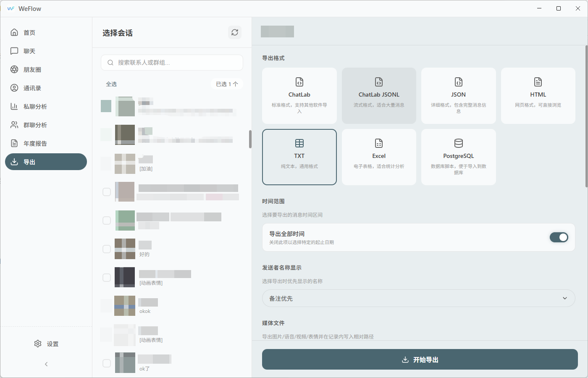The width and height of the screenshot is (588, 378).
Task: Click 全选 to select all conversations
Action: (x=111, y=84)
